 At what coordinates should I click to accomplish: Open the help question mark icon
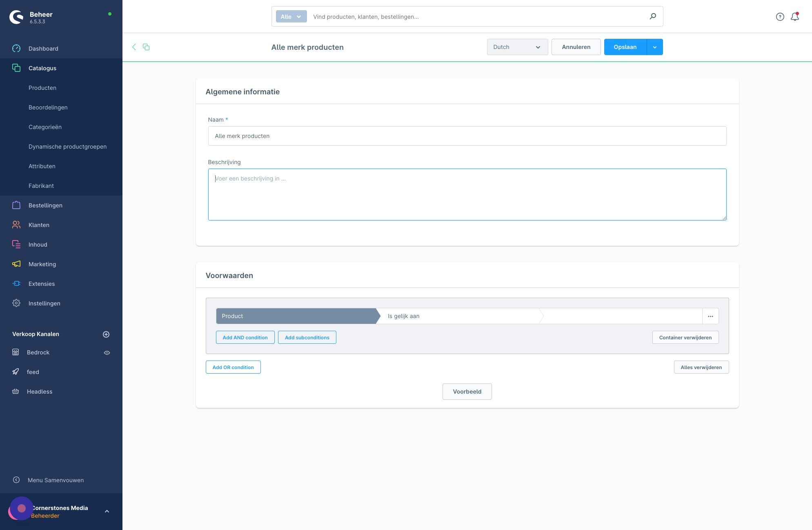[x=780, y=17]
